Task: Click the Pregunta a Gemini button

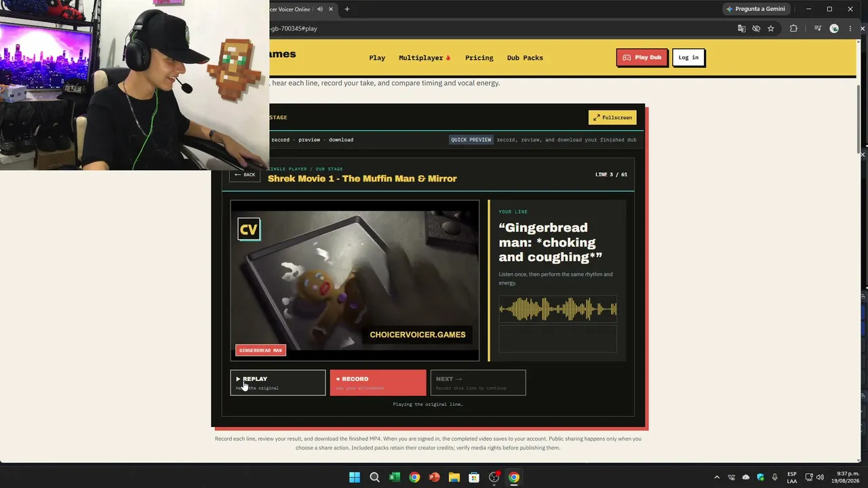Action: click(756, 9)
